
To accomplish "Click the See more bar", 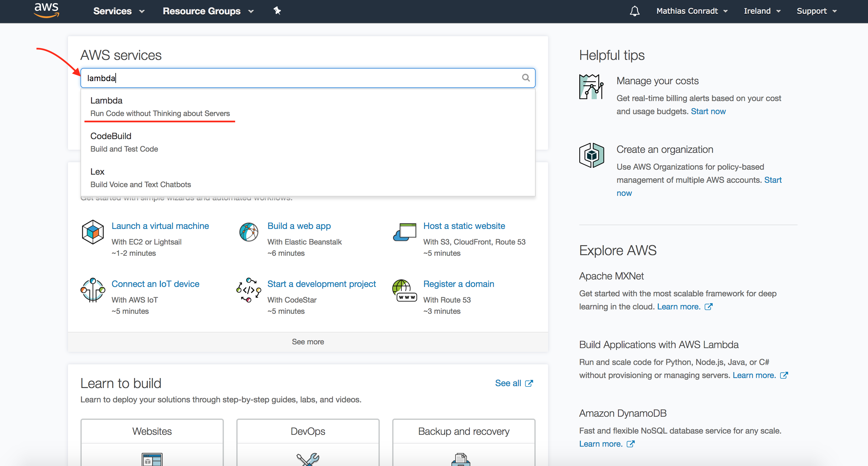I will (x=308, y=342).
